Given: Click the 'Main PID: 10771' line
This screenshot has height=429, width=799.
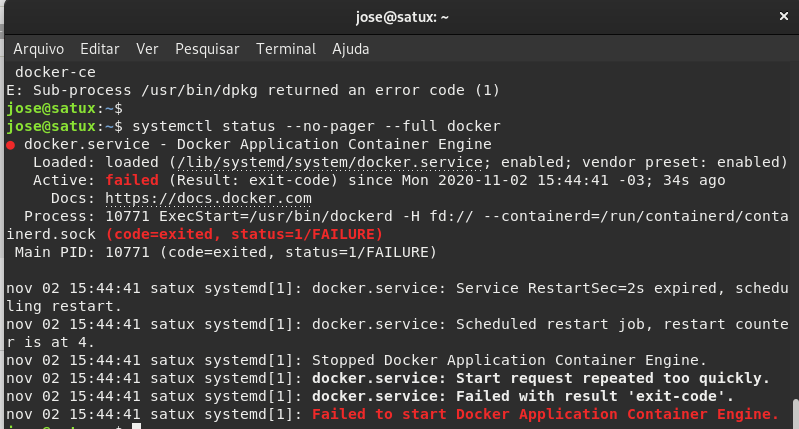Looking at the screenshot, I should coord(226,252).
